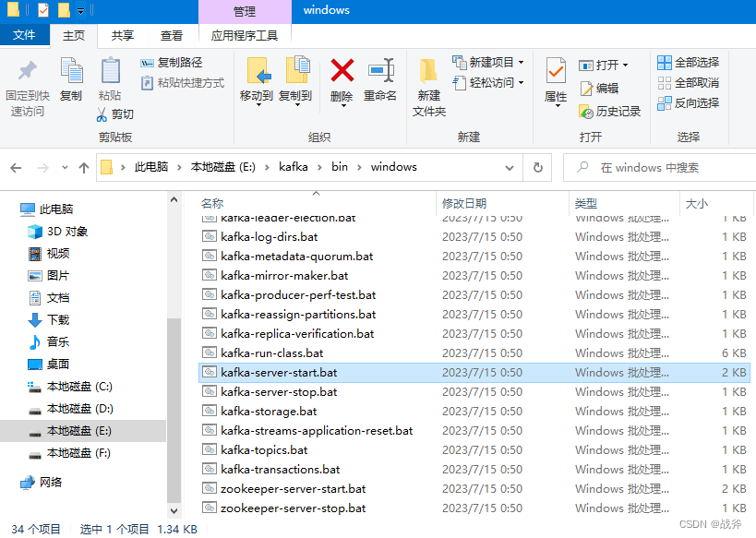Paste shortcut from the ribbon

[183, 83]
